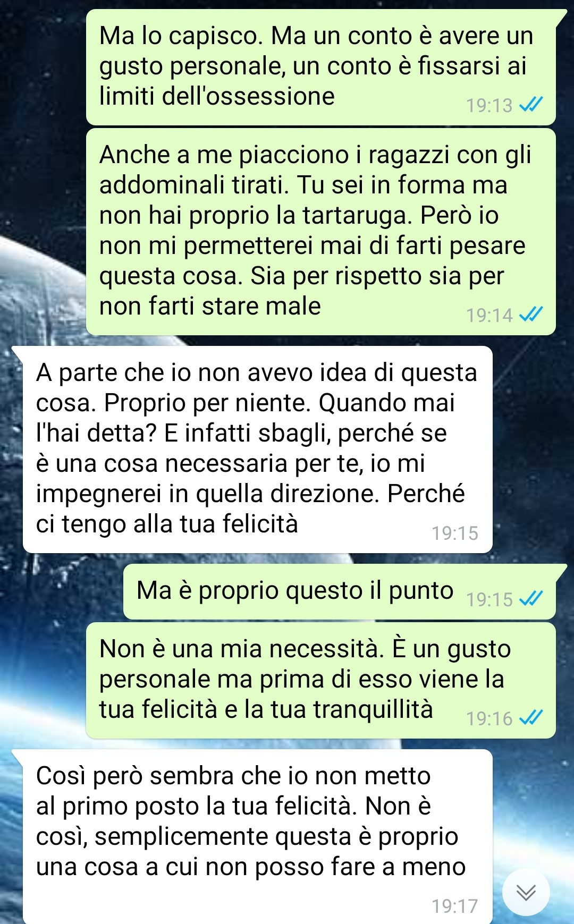The width and height of the screenshot is (574, 924).
Task: Tap the scroll-to-bottom double chevron button
Action: (526, 892)
